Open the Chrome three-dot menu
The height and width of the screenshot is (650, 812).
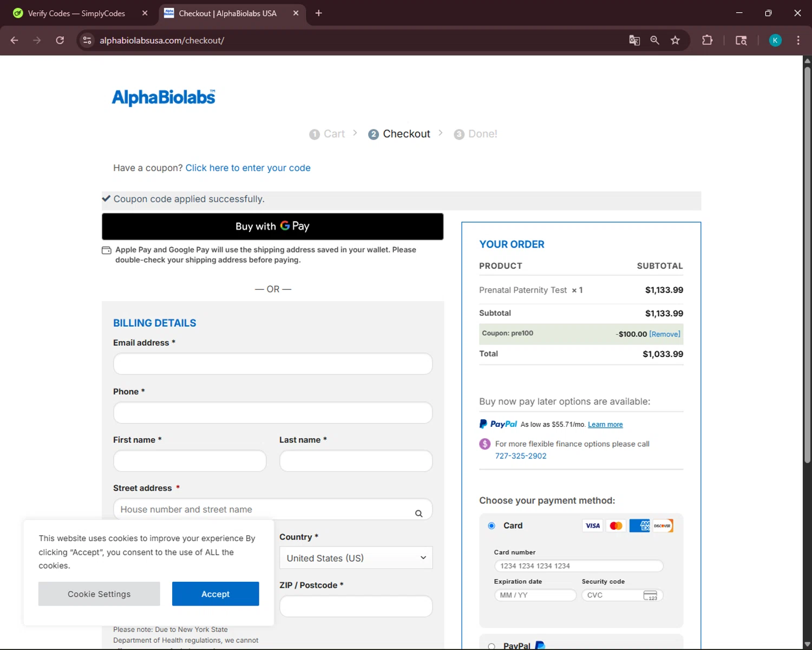(x=798, y=40)
